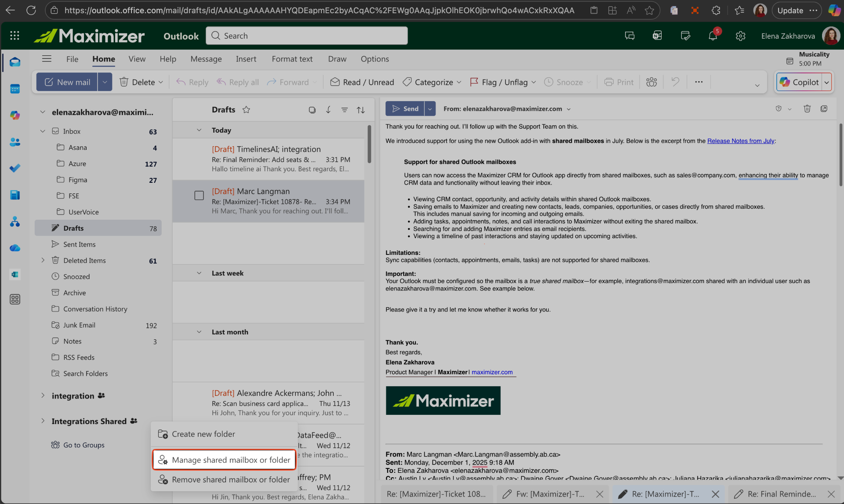Pop out draft into new window
The width and height of the screenshot is (844, 504).
pyautogui.click(x=824, y=109)
